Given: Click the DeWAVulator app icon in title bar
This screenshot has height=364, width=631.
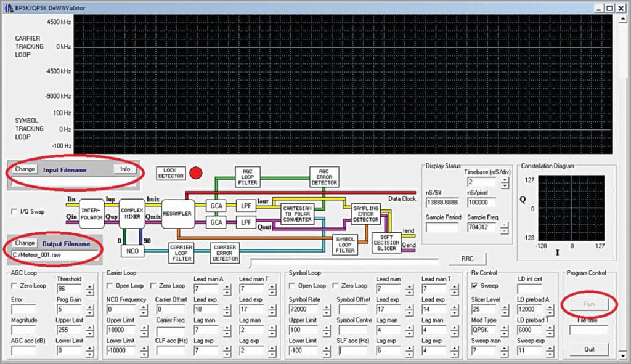Looking at the screenshot, I should [x=9, y=7].
